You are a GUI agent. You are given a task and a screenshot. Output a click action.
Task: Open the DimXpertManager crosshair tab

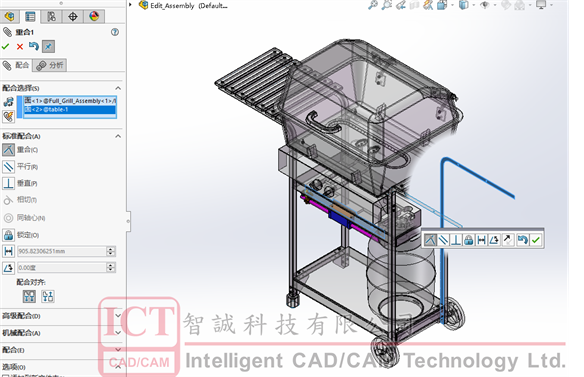click(x=73, y=16)
